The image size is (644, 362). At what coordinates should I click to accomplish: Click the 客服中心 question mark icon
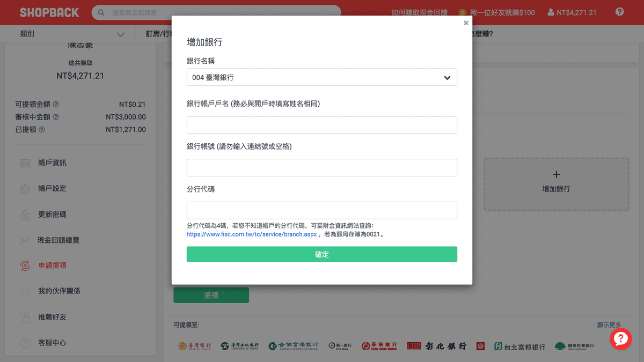pos(25,343)
